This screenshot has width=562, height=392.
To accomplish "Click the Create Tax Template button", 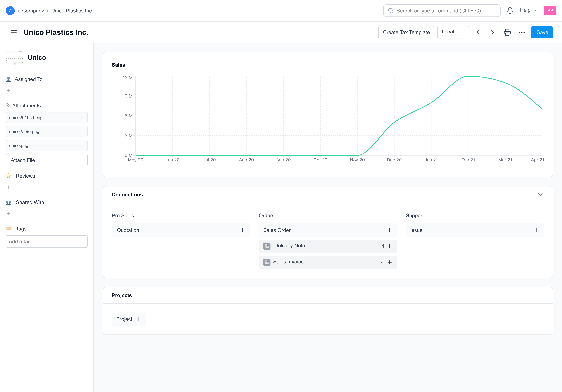I will point(406,32).
